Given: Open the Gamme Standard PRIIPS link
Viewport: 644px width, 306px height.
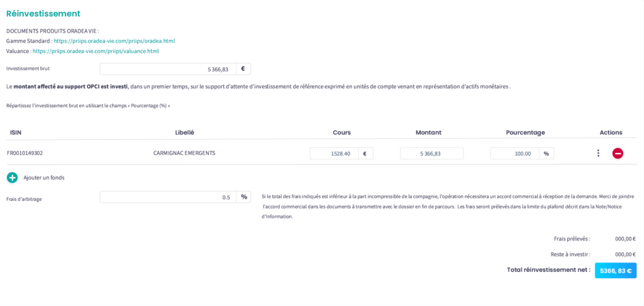Looking at the screenshot, I should coord(114,41).
